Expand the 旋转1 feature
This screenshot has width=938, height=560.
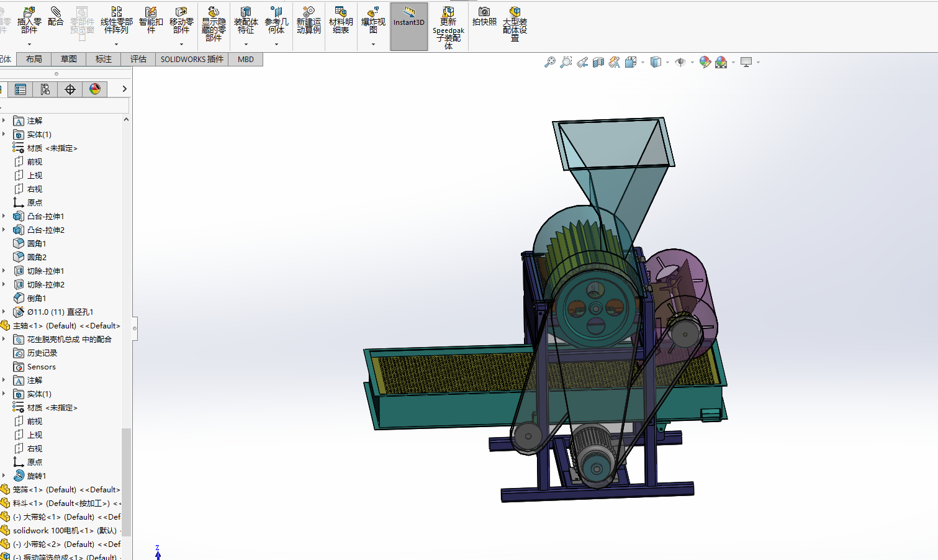click(4, 476)
